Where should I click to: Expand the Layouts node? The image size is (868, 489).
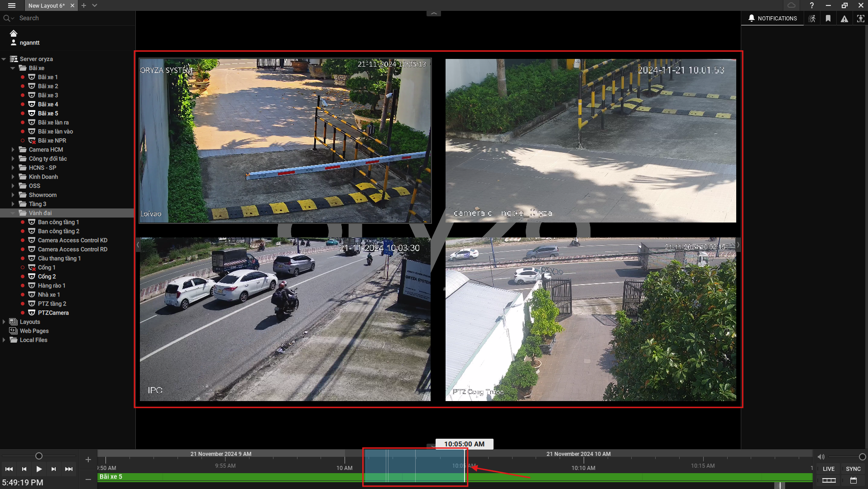pyautogui.click(x=4, y=322)
